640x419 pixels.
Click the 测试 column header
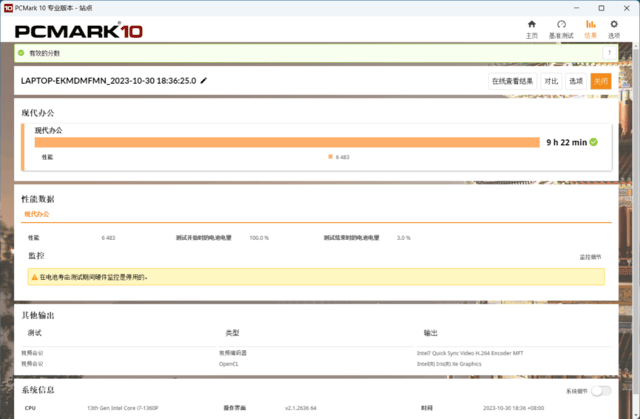click(35, 333)
